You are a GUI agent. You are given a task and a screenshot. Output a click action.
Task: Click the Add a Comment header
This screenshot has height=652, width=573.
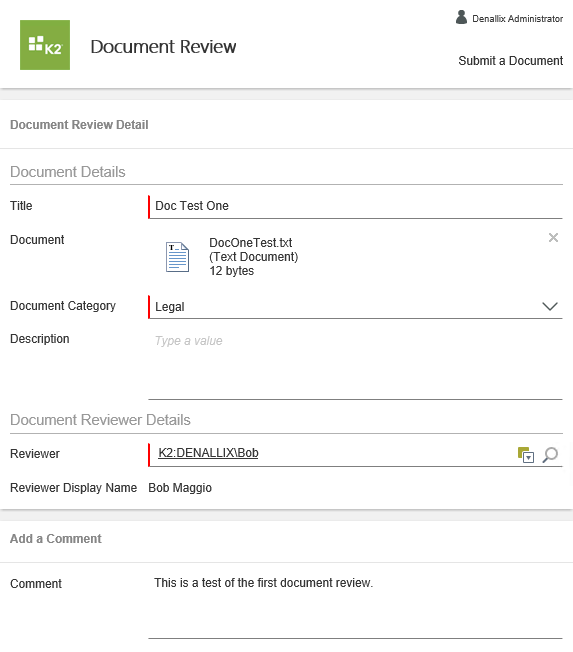click(x=56, y=539)
